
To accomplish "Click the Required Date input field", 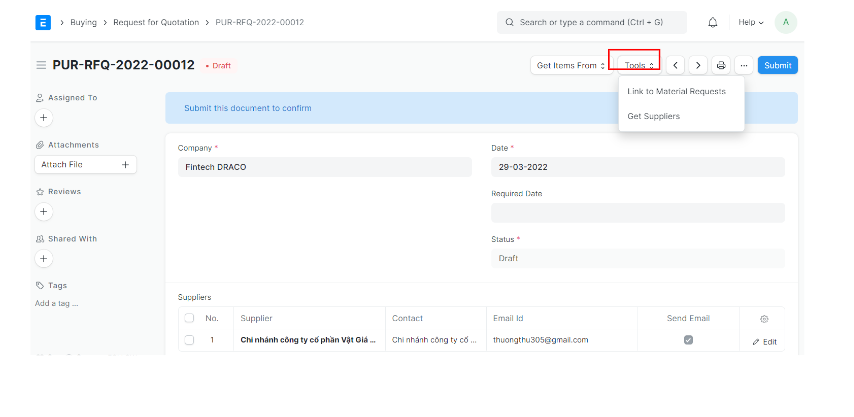I will tap(637, 212).
